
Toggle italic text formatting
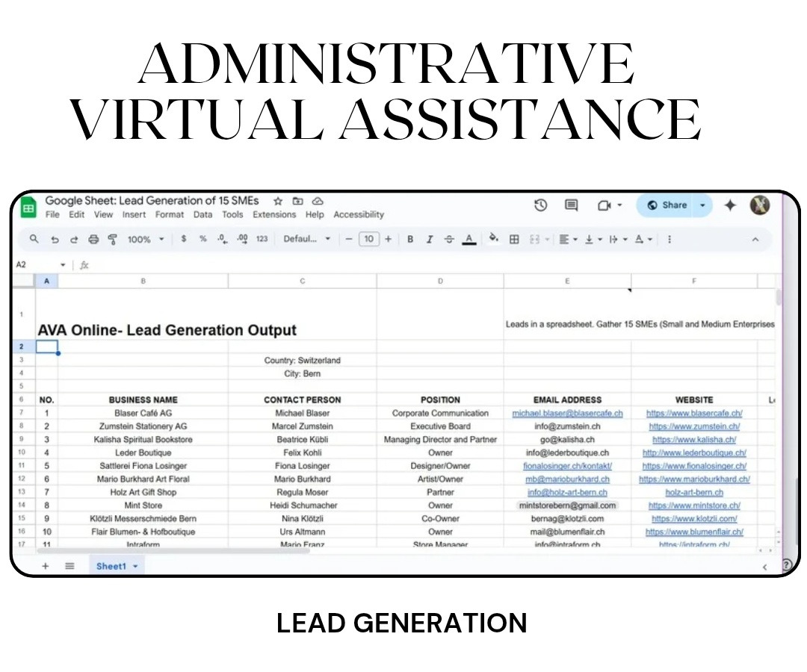(430, 240)
